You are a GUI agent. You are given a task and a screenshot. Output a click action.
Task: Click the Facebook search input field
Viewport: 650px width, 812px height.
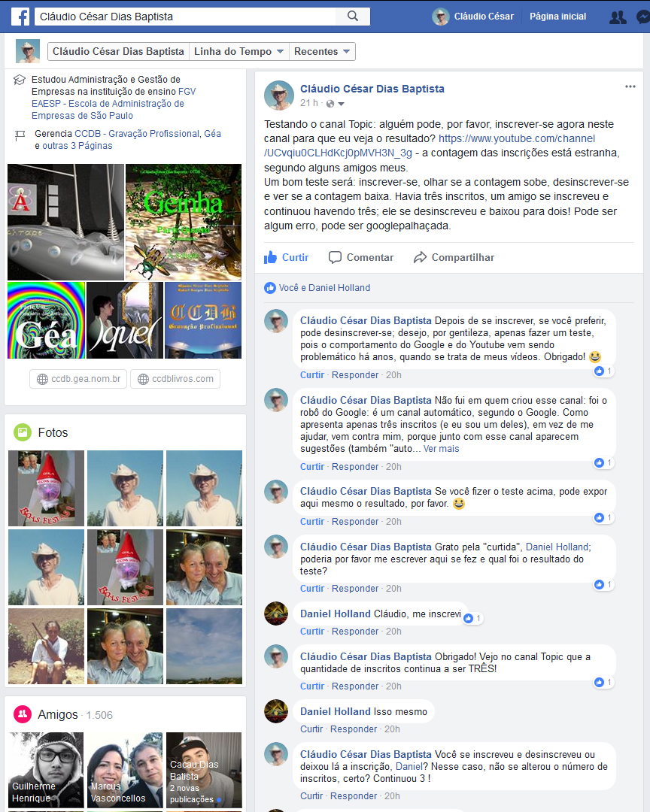point(186,17)
